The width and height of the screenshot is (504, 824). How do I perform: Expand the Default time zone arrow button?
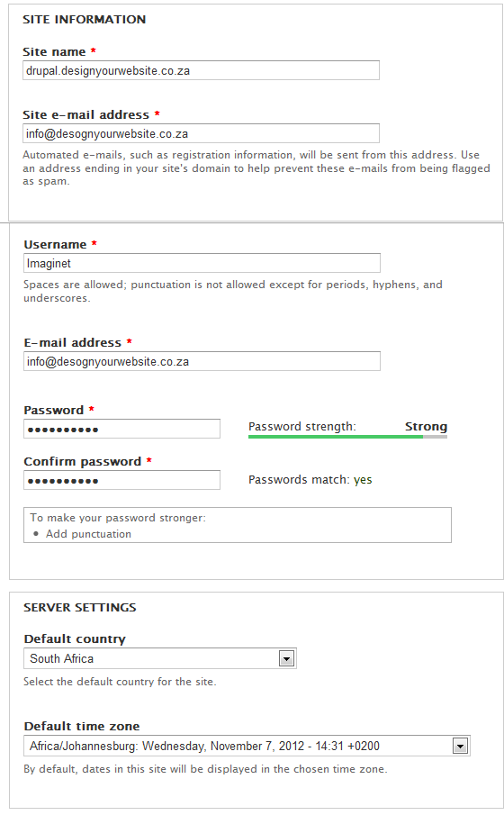pos(460,746)
